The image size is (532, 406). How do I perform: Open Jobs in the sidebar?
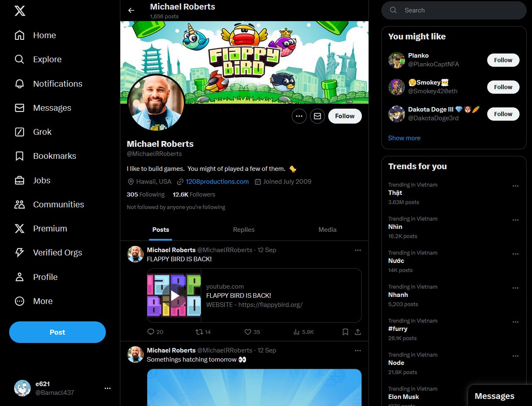pos(32,180)
